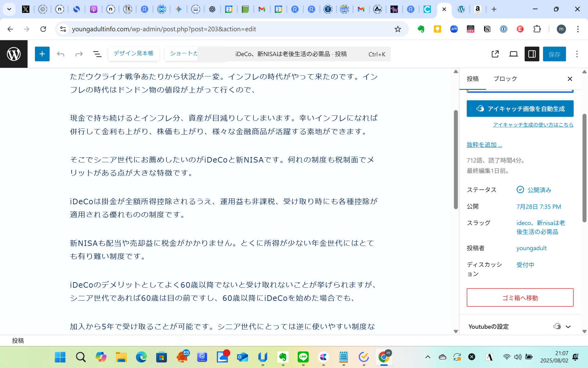Edit the post slug value

click(x=541, y=227)
